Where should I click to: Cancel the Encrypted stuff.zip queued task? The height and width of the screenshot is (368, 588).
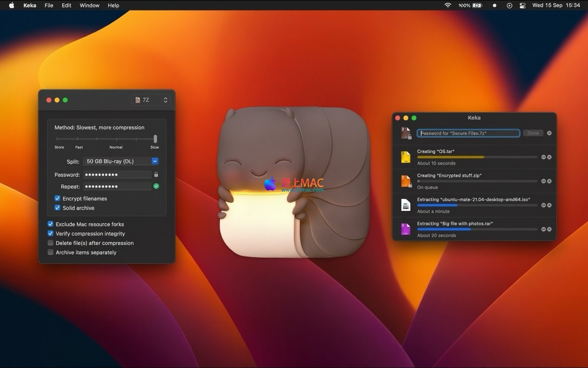coord(549,181)
